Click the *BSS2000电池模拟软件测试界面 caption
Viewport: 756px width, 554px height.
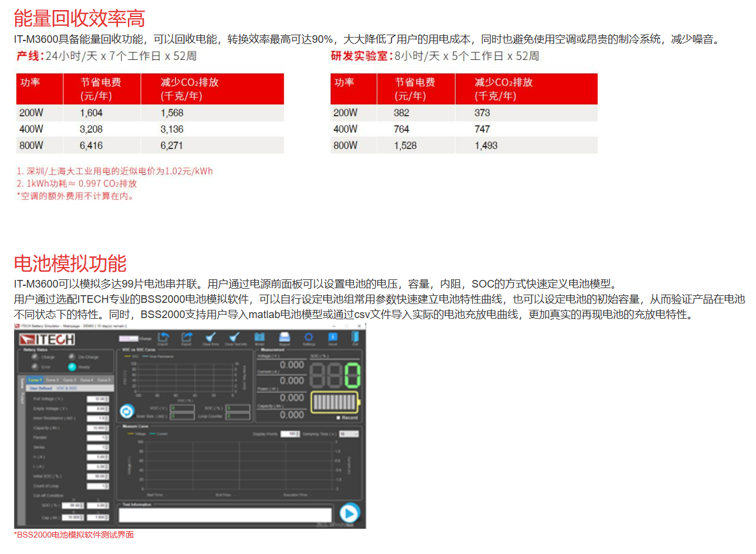coord(74,535)
